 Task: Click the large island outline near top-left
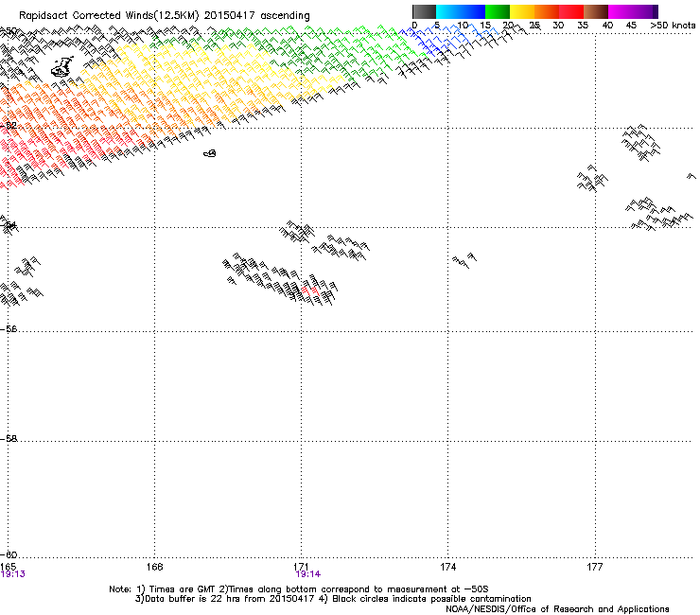point(62,67)
